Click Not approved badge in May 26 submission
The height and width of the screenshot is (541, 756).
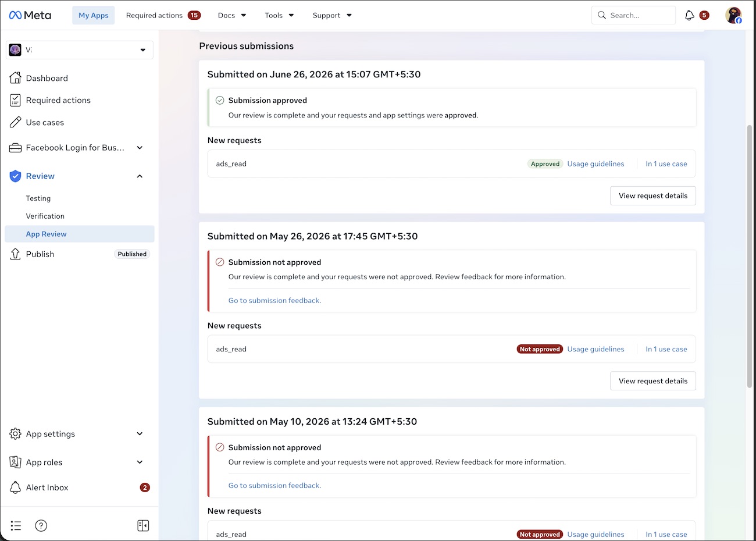540,349
